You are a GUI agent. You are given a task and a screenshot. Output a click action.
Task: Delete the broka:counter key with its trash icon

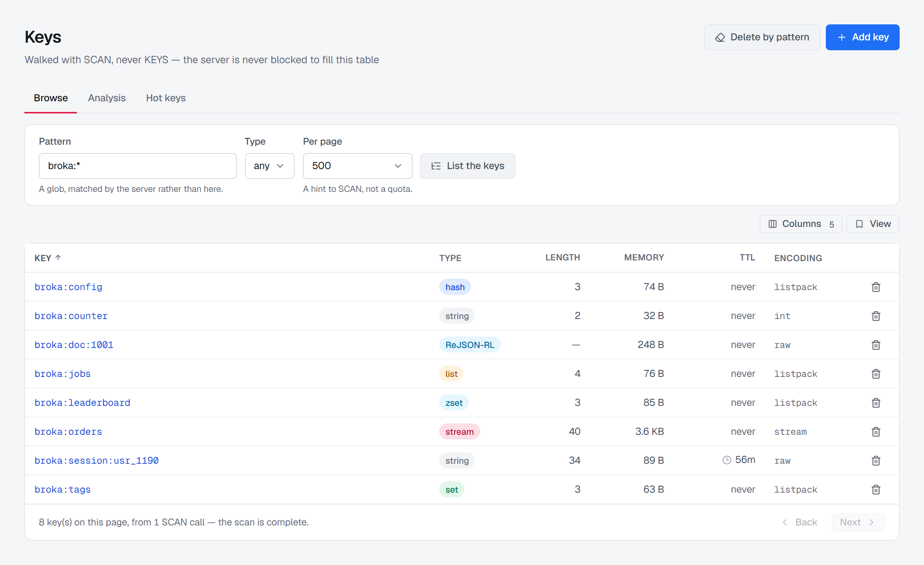(x=876, y=316)
